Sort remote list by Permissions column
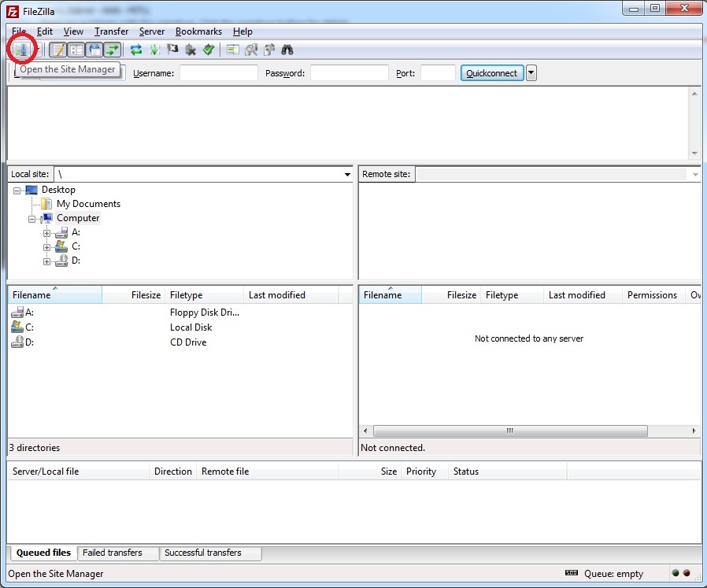 point(653,295)
